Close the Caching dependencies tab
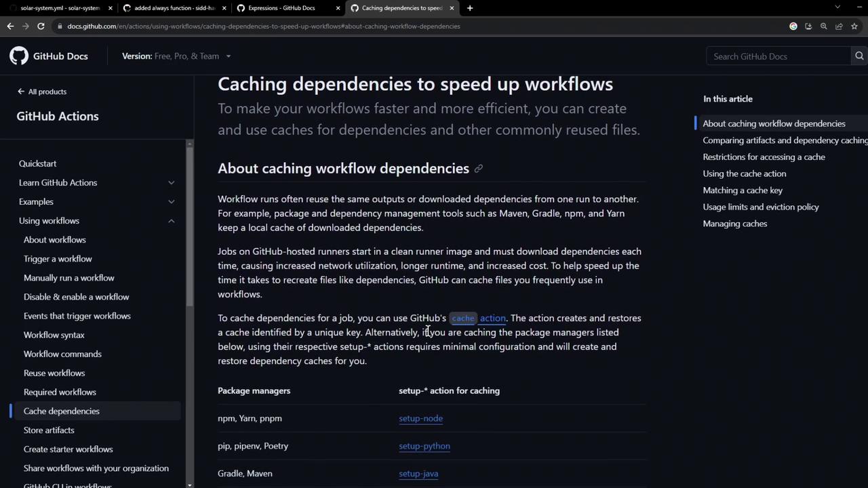This screenshot has height=488, width=868. tap(452, 8)
